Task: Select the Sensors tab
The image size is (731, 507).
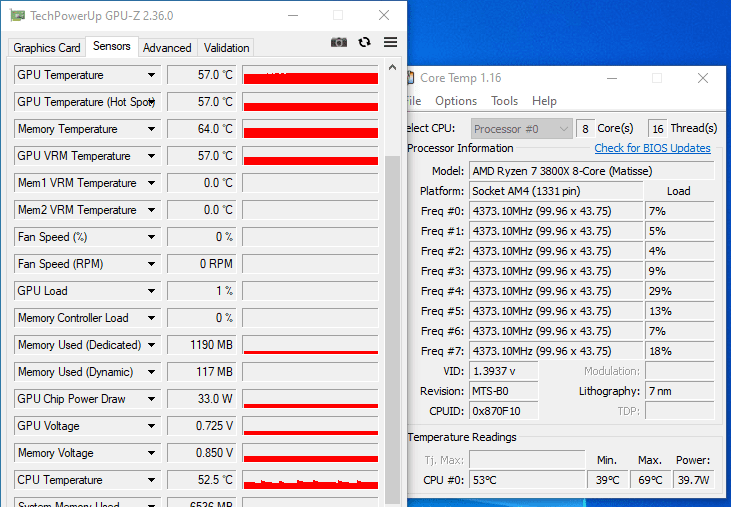Action: tap(111, 46)
